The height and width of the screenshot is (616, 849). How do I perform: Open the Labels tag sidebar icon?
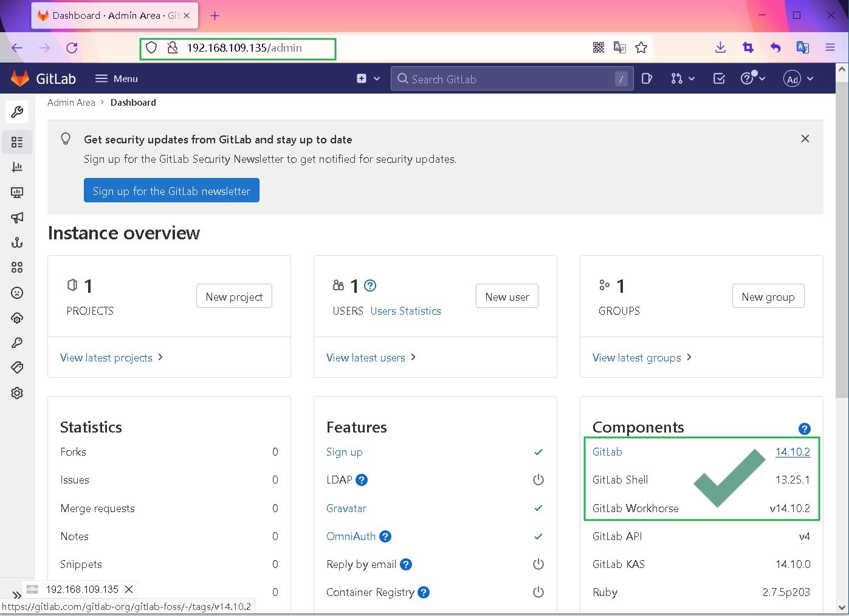17,368
